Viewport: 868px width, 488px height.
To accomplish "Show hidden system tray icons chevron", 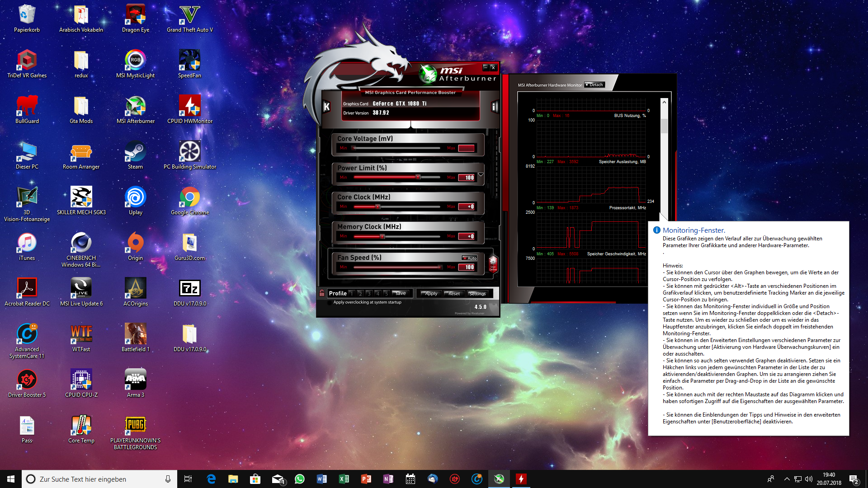I will (787, 479).
